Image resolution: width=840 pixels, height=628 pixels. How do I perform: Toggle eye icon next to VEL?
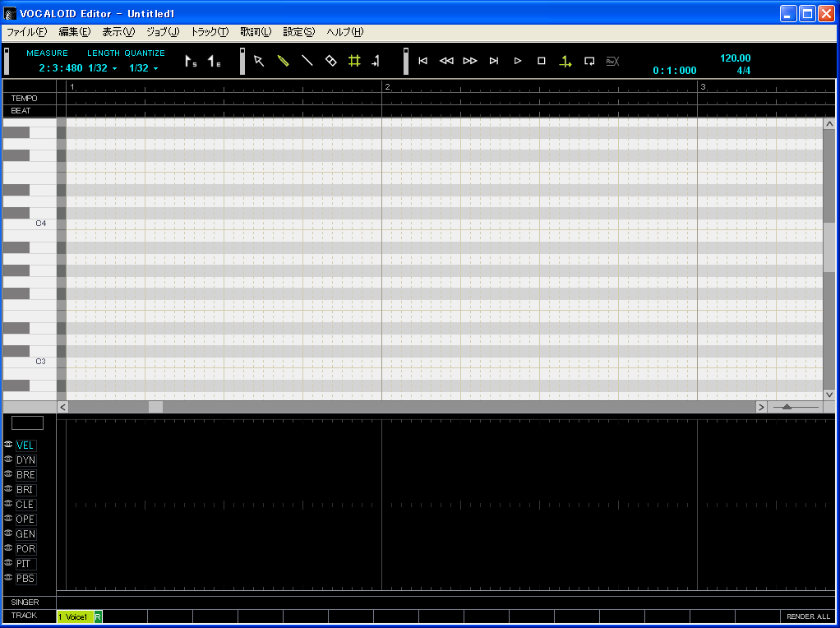coord(8,445)
